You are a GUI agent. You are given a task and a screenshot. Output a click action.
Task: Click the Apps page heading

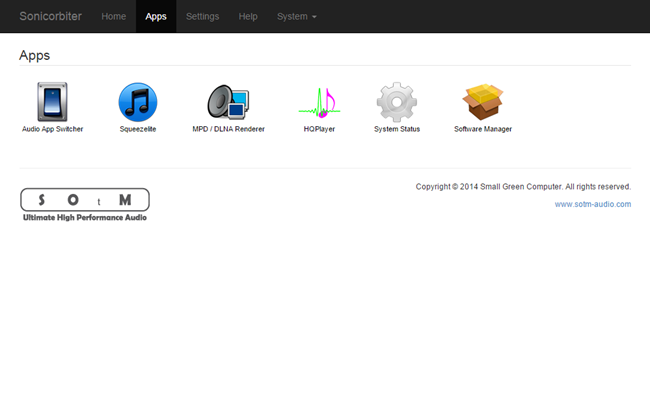[x=34, y=56]
